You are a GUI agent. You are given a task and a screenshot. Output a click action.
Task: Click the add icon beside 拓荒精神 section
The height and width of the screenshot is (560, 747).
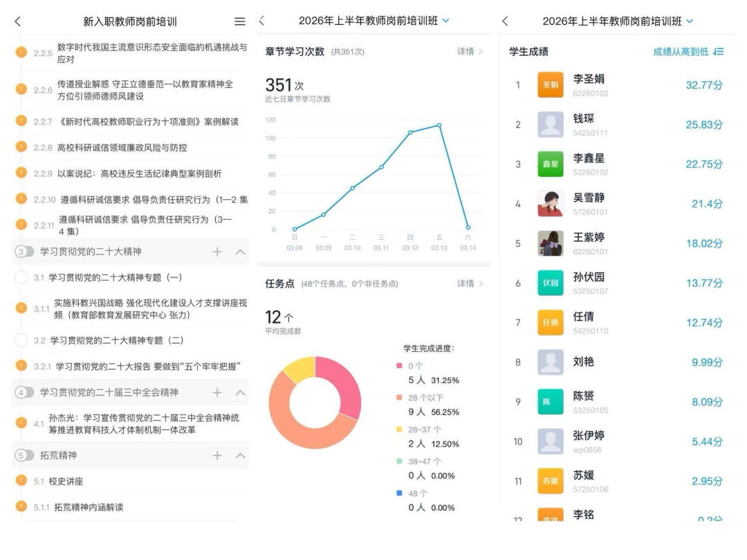coord(218,455)
